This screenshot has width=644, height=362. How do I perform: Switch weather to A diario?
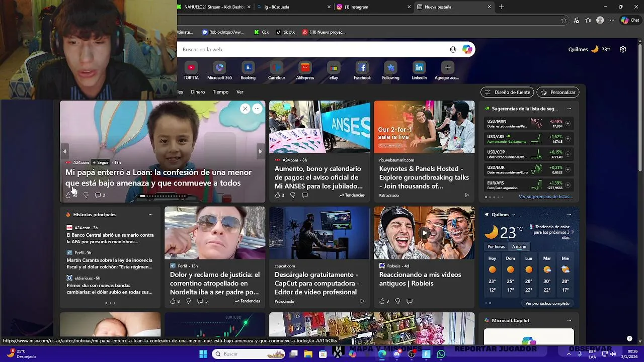point(519,247)
